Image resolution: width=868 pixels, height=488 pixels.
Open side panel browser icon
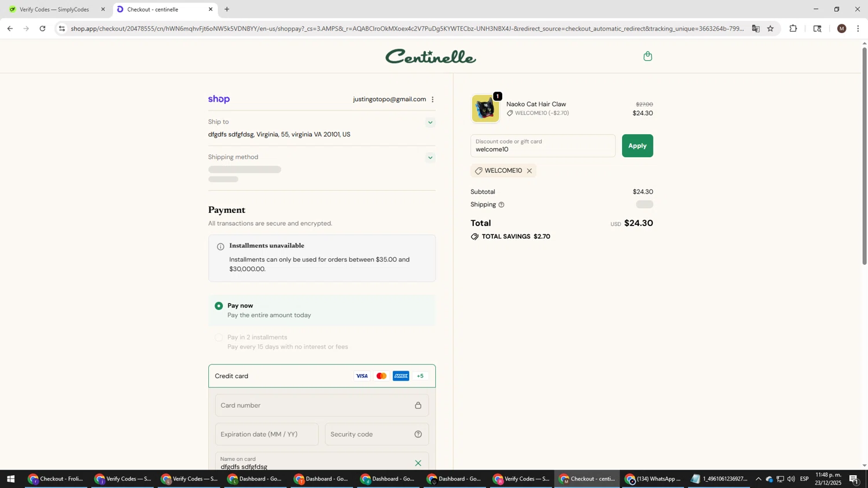(x=817, y=28)
